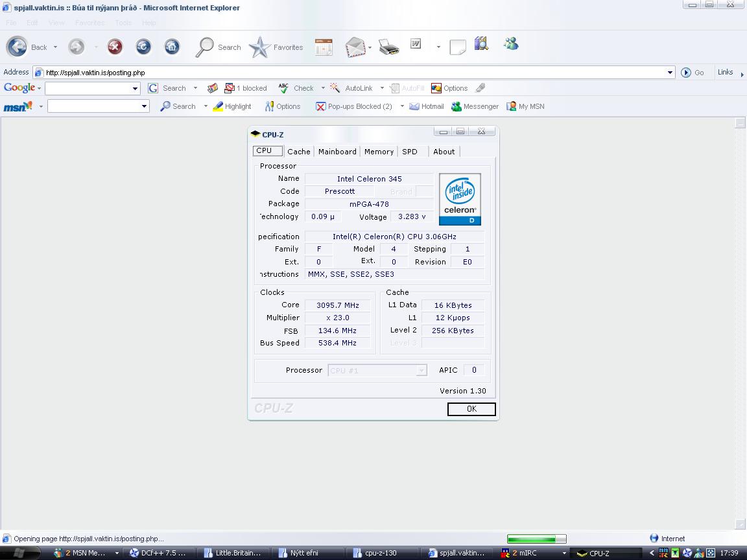Expand the Address bar dropdown arrow
This screenshot has height=560, width=747.
(x=670, y=73)
